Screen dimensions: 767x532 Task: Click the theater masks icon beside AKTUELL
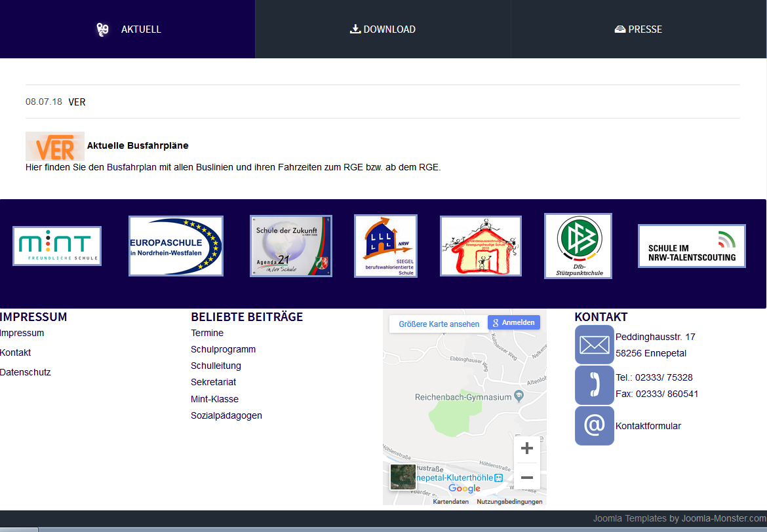pyautogui.click(x=102, y=29)
